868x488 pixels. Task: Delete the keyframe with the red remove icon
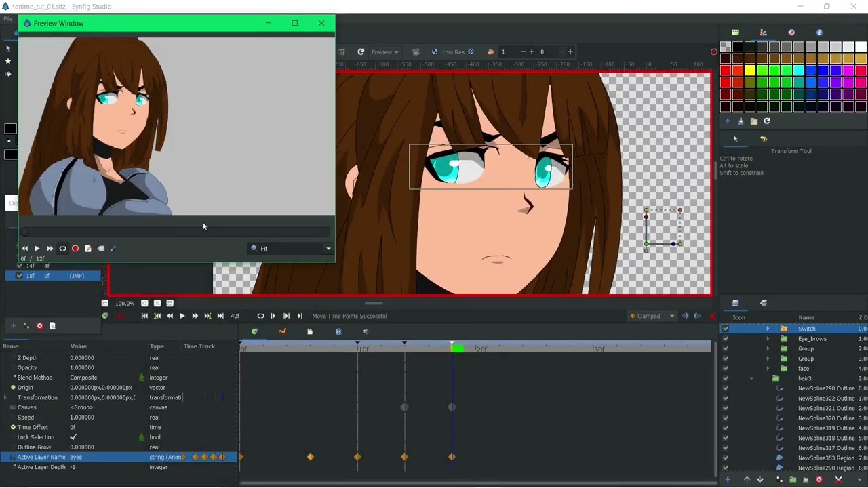coord(39,326)
